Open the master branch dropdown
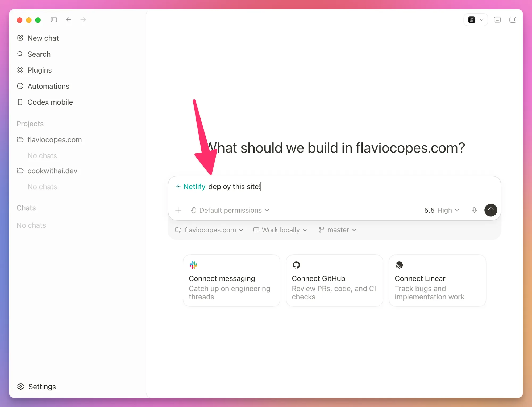Image resolution: width=532 pixels, height=407 pixels. coord(338,230)
